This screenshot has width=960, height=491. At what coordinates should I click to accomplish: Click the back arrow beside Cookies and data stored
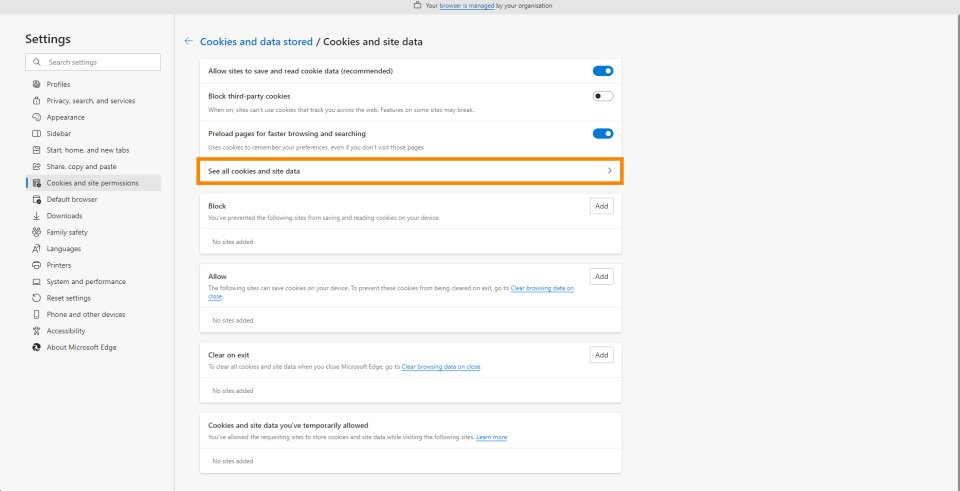point(188,42)
